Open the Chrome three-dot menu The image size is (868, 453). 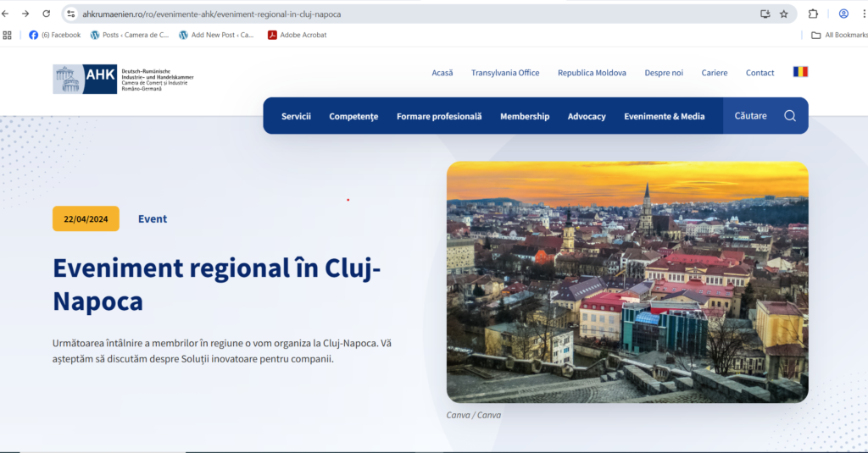click(864, 14)
